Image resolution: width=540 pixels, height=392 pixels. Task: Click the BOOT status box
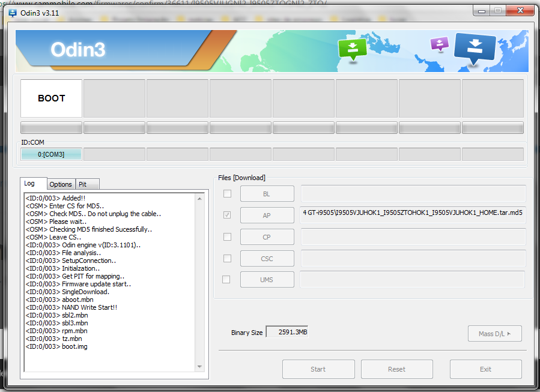(x=51, y=98)
